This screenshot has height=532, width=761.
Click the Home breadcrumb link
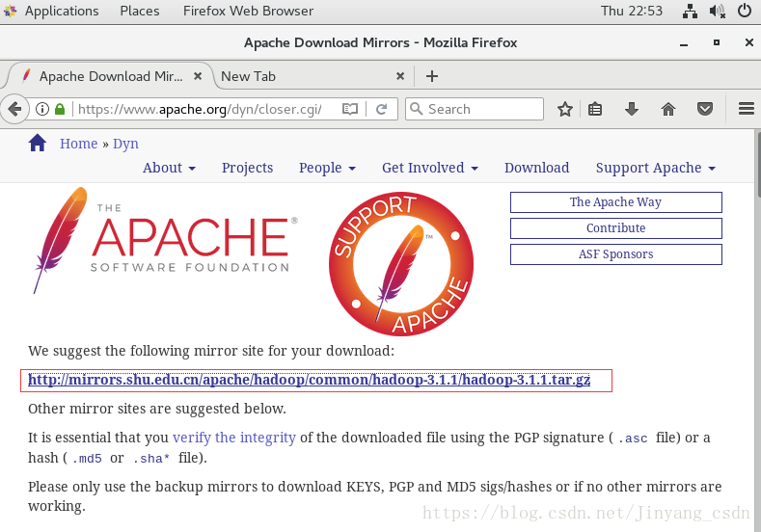coord(79,144)
